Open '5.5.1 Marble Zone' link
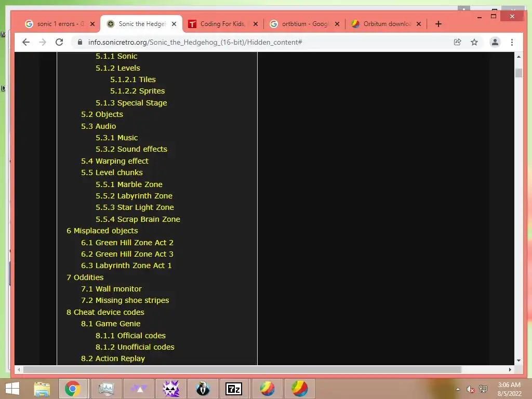The image size is (532, 399). [x=129, y=184]
